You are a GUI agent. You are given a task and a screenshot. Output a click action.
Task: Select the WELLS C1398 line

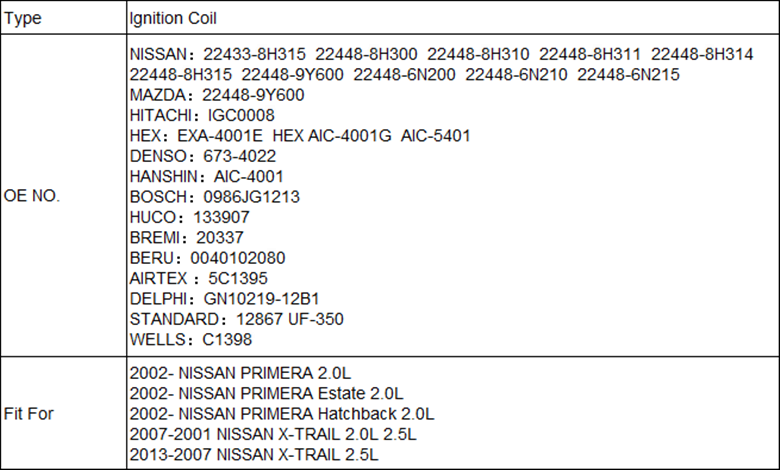click(x=191, y=340)
